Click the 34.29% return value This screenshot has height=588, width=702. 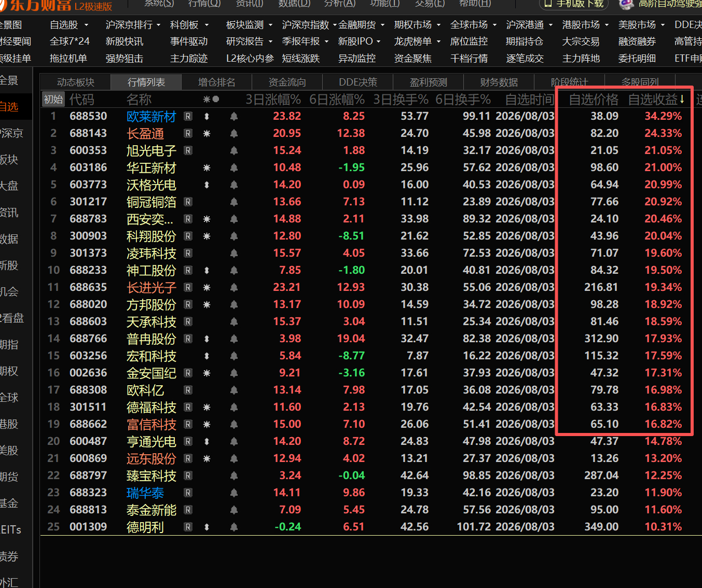click(x=663, y=116)
